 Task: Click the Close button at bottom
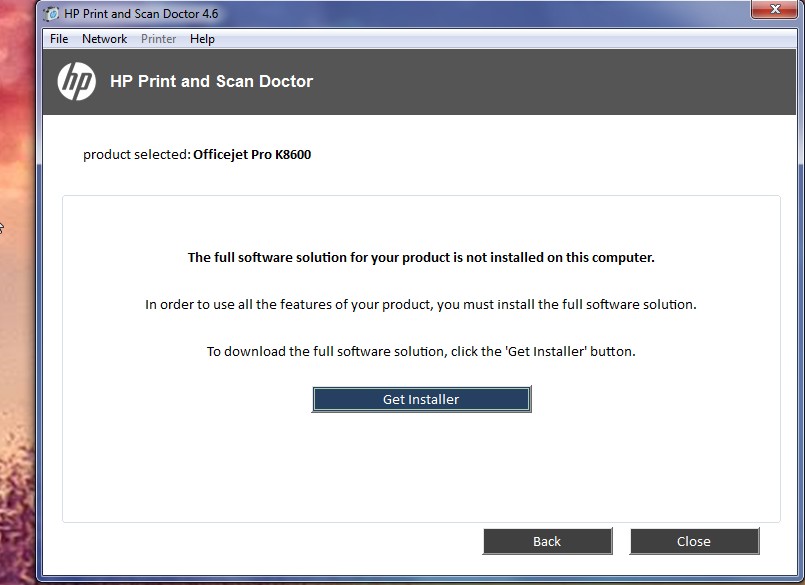[x=694, y=541]
